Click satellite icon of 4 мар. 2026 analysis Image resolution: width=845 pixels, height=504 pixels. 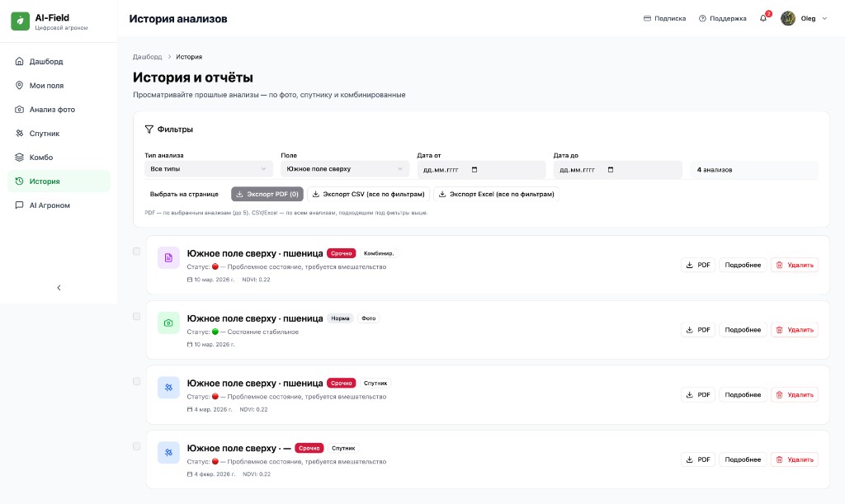pyautogui.click(x=168, y=388)
